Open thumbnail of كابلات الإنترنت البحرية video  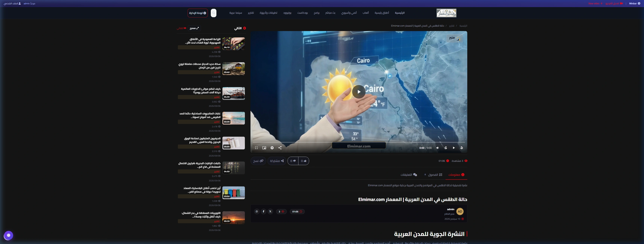click(233, 168)
